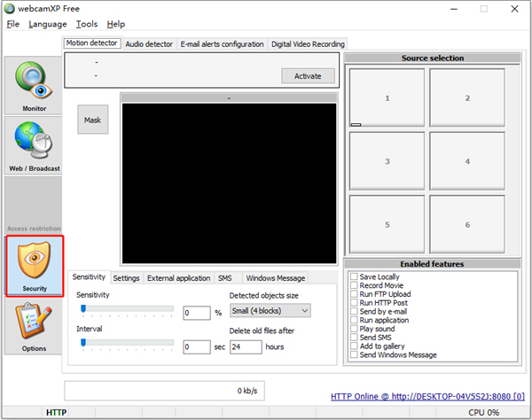
Task: Switch to the Audio detector tab
Action: point(149,43)
